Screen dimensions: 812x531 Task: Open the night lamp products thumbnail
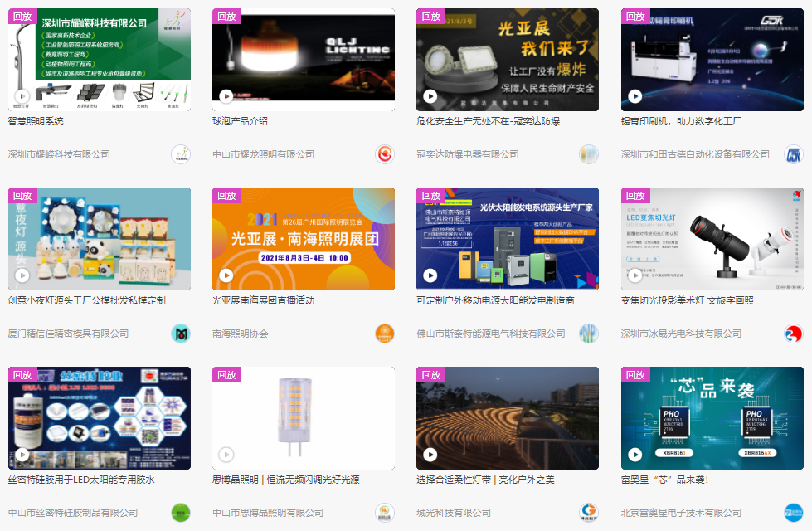[100, 239]
